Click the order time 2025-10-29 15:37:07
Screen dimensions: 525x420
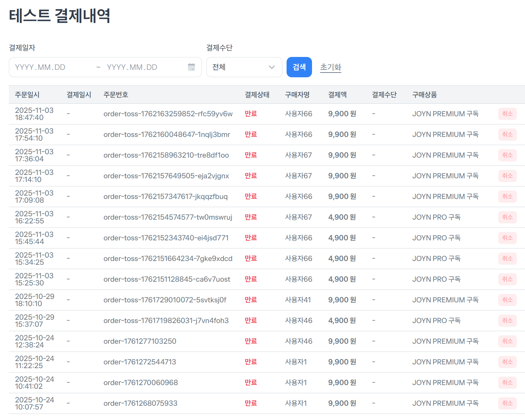(35, 321)
